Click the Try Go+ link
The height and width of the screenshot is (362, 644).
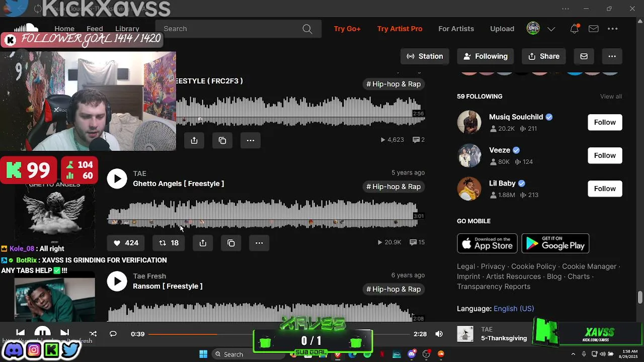tap(347, 29)
